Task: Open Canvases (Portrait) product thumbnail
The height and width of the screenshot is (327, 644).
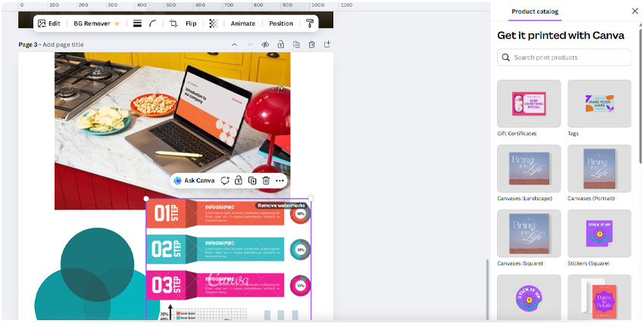Action: coord(599,168)
